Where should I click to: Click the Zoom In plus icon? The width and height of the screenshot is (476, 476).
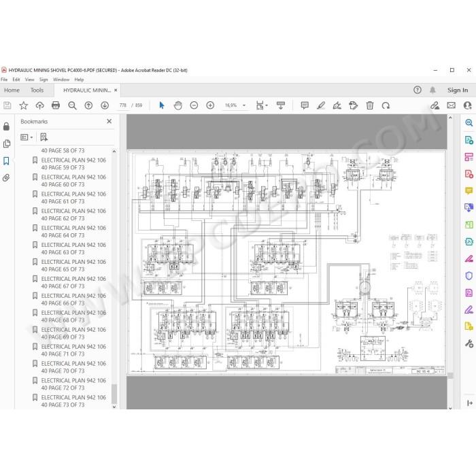210,105
